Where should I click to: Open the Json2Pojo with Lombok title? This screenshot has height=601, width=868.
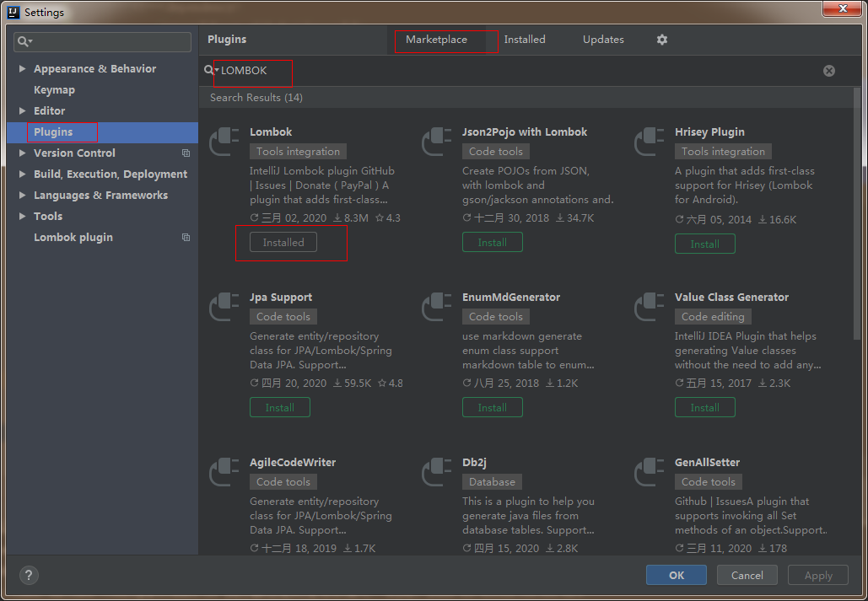click(525, 132)
